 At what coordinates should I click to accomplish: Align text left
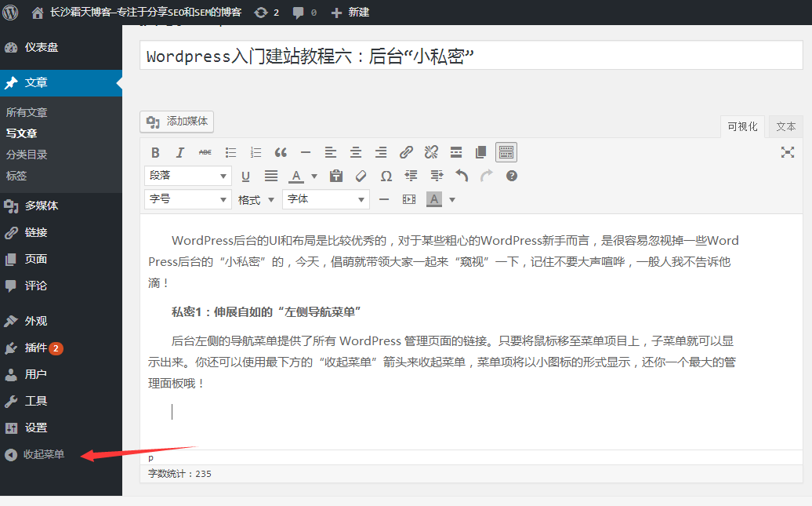(x=331, y=152)
